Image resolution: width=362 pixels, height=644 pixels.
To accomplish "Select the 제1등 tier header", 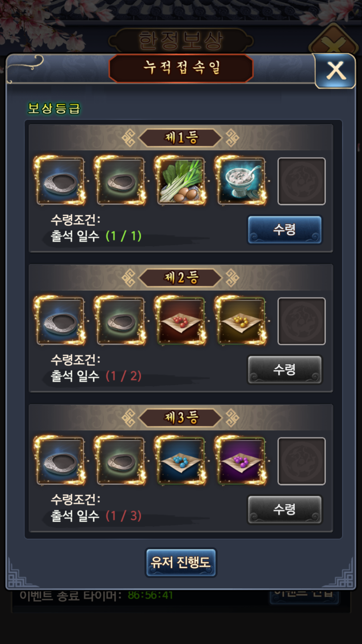I will [x=181, y=138].
